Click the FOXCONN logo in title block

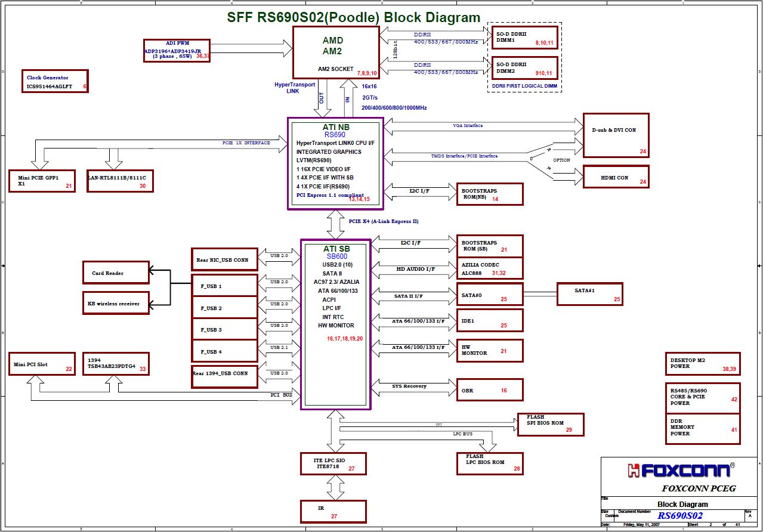coord(681,470)
